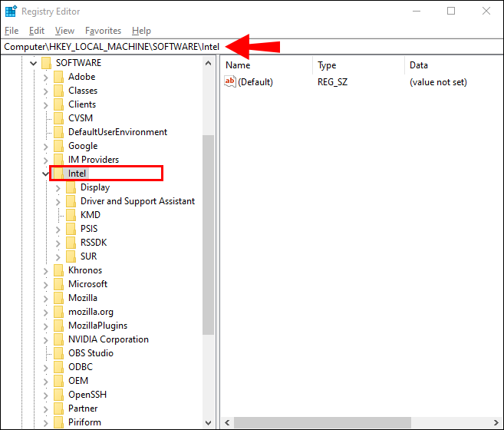504x430 pixels.
Task: Expand the Adobe key
Action: (45, 78)
